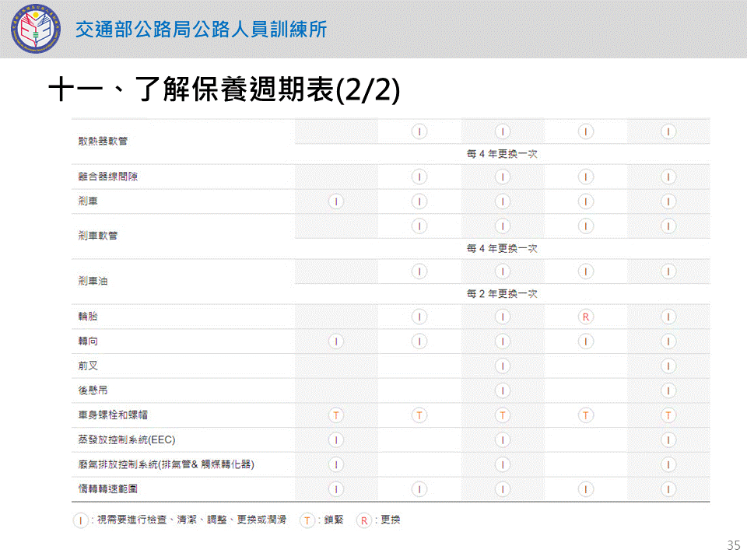Click the red R symbol in the legend

coord(363,520)
